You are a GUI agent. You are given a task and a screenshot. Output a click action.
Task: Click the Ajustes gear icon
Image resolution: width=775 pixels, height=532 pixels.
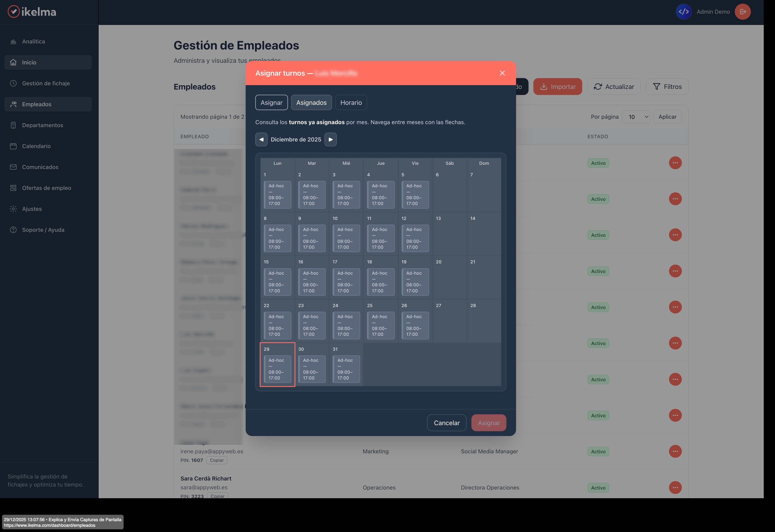tap(13, 209)
